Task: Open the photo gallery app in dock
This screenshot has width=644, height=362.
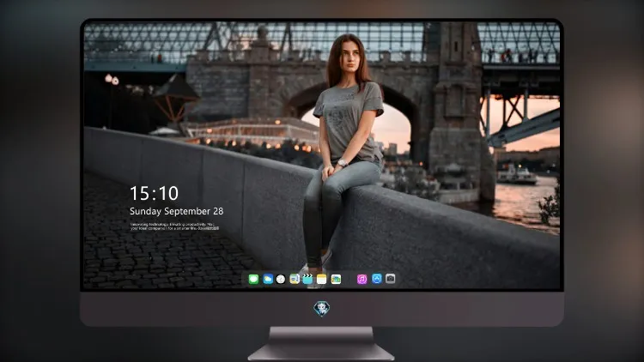Action: (336, 279)
